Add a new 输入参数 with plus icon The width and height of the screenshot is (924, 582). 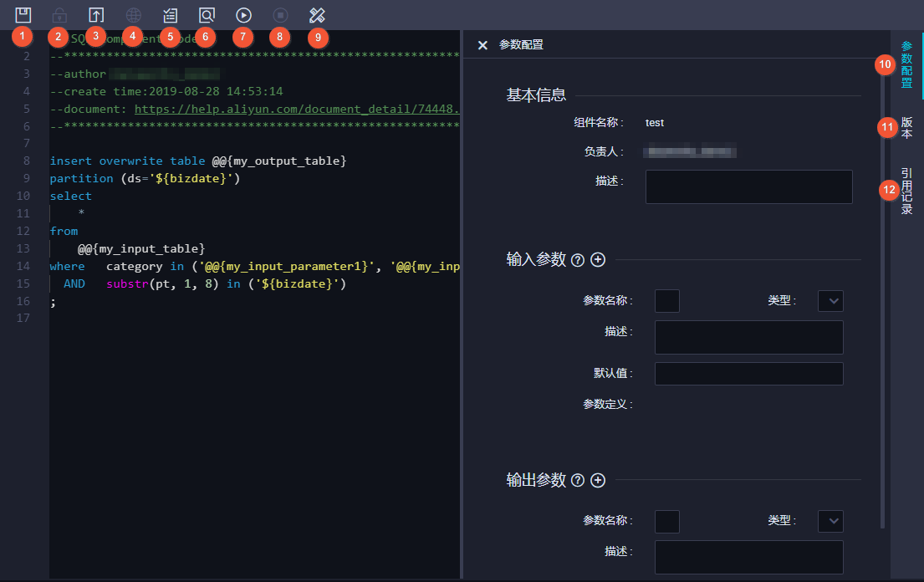coord(598,260)
